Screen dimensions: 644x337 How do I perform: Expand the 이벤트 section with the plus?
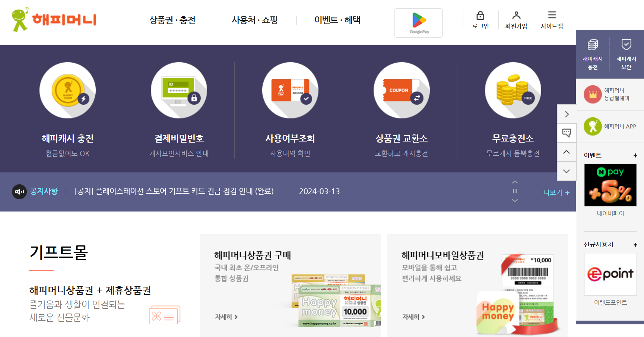[635, 155]
